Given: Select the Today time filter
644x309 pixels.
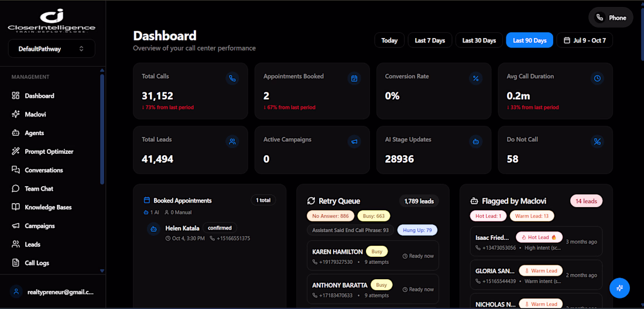Looking at the screenshot, I should click(x=389, y=40).
